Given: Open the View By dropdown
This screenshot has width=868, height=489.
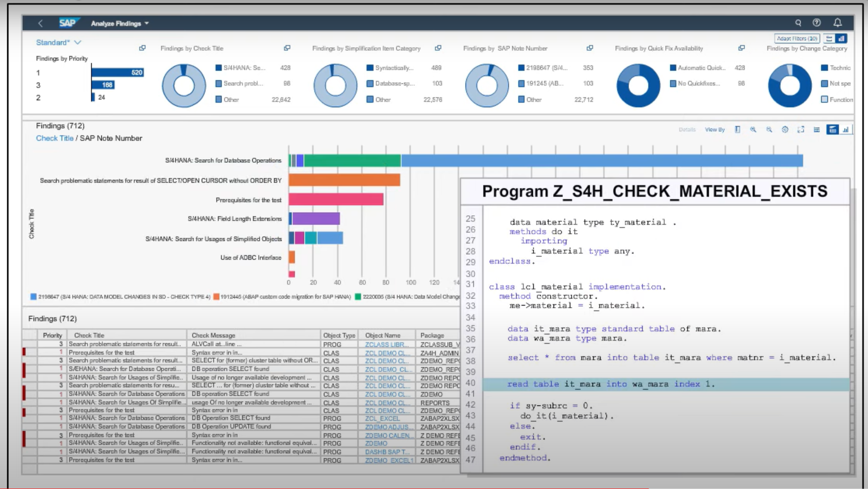Looking at the screenshot, I should (715, 130).
